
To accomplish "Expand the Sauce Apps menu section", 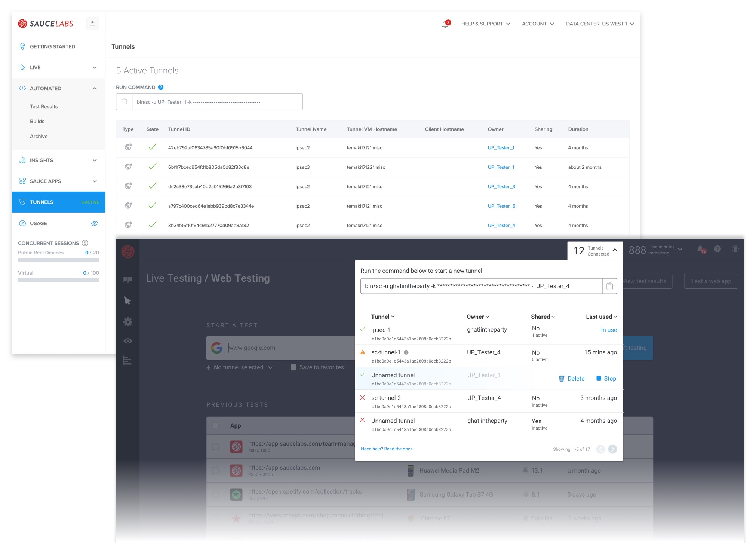I will click(59, 181).
